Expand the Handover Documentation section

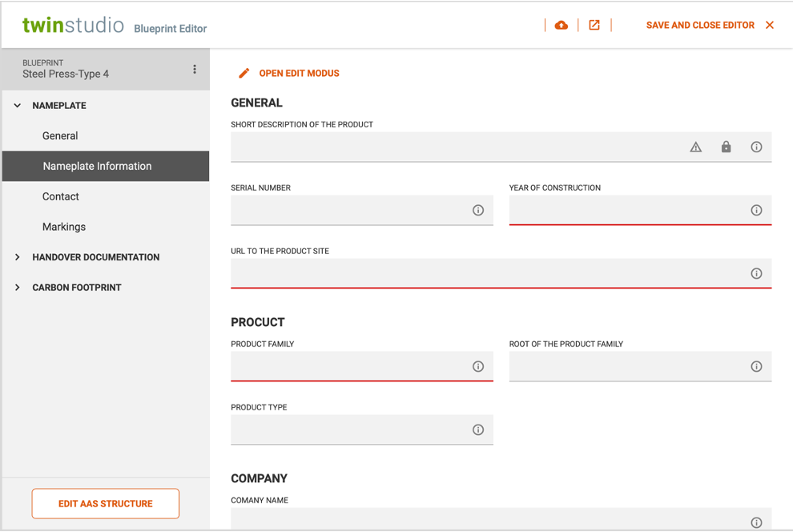pyautogui.click(x=18, y=257)
